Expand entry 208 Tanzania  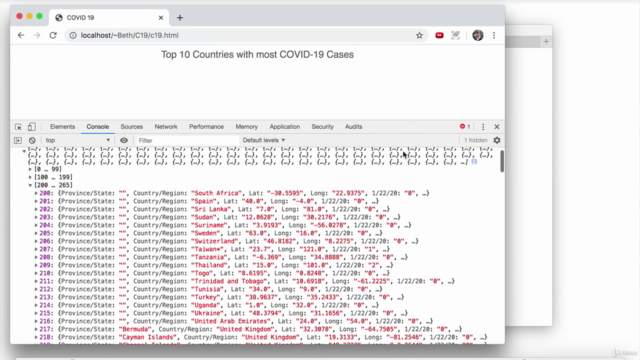(x=36, y=258)
